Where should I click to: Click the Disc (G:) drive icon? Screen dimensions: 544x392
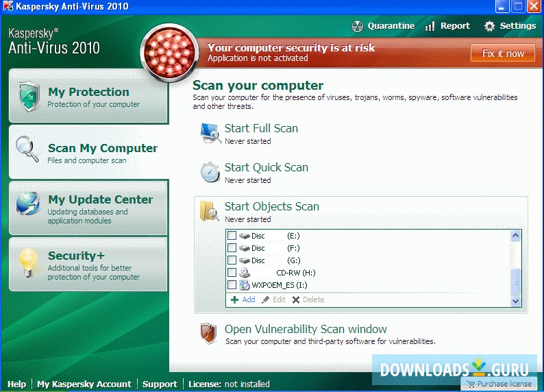(x=245, y=260)
